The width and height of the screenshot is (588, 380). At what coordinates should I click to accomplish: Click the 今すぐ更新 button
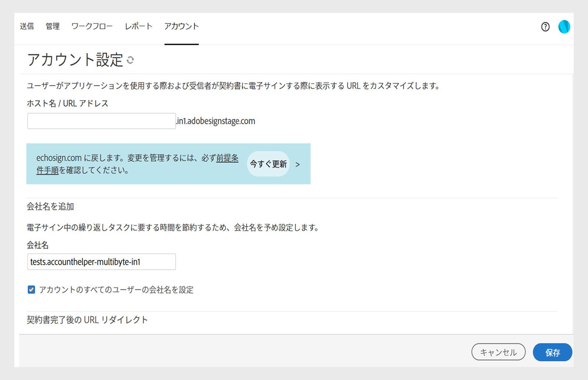pos(268,164)
